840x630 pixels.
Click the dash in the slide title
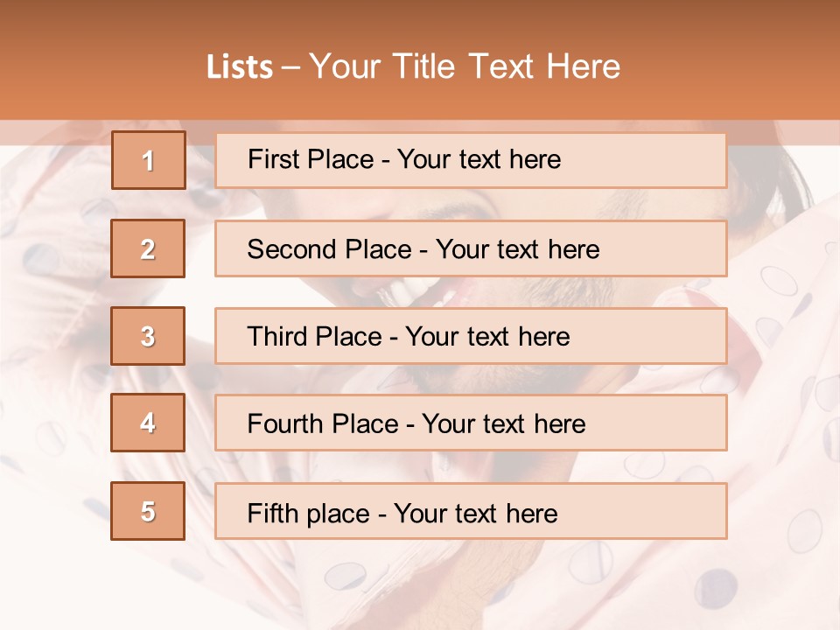(x=290, y=67)
